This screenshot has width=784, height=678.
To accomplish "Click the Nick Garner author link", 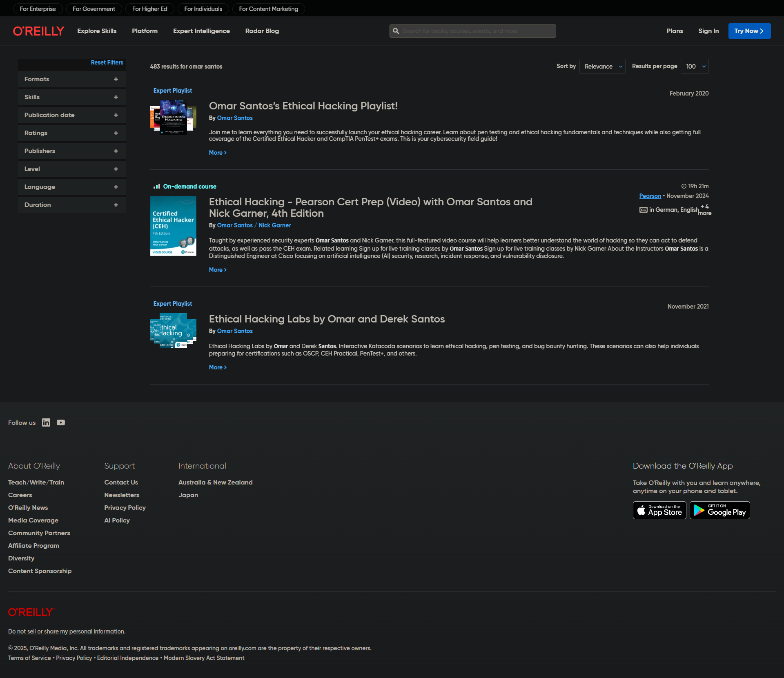I will 275,225.
